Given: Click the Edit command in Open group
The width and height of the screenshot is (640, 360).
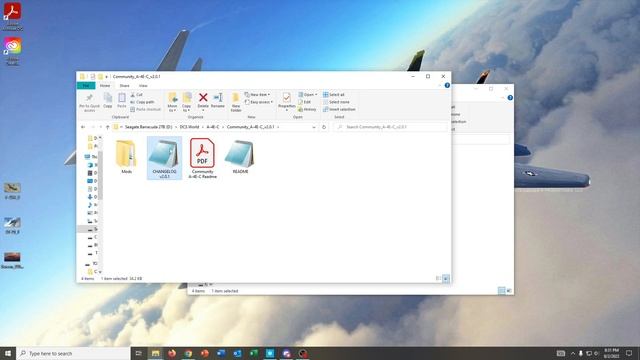Looking at the screenshot, I should [x=305, y=102].
